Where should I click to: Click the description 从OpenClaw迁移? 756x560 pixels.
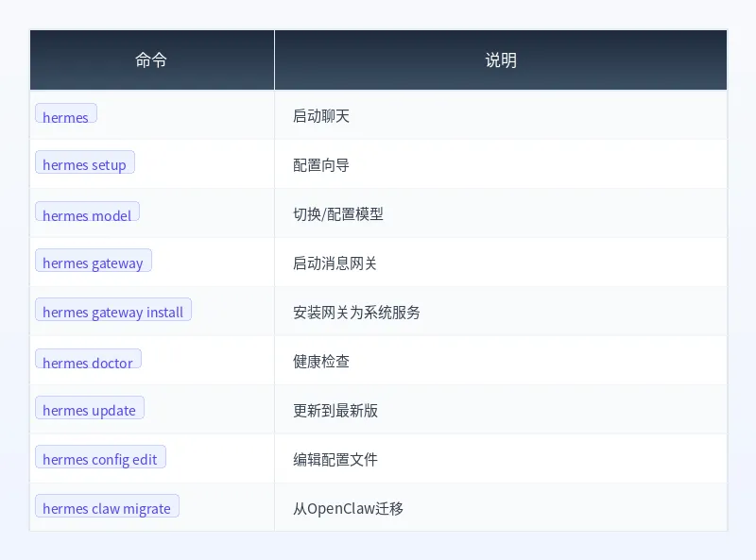coord(348,508)
